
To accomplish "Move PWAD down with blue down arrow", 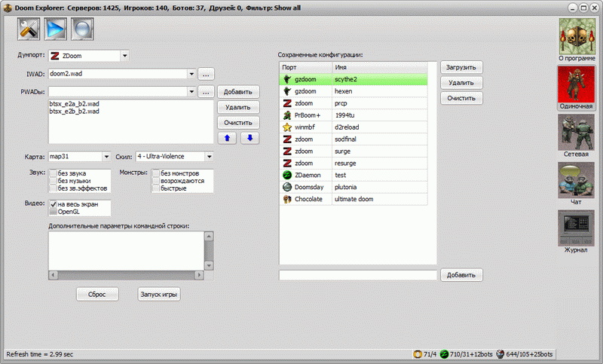I will pyautogui.click(x=249, y=138).
